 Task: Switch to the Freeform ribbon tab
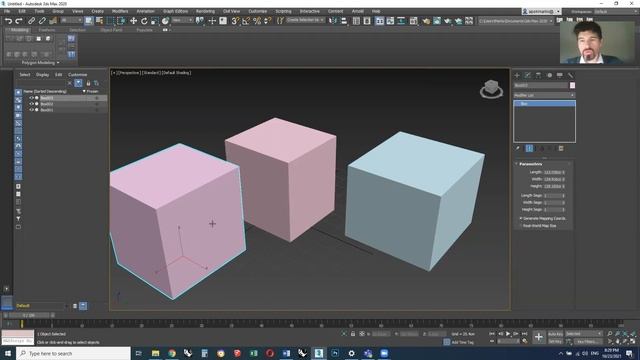(47, 30)
